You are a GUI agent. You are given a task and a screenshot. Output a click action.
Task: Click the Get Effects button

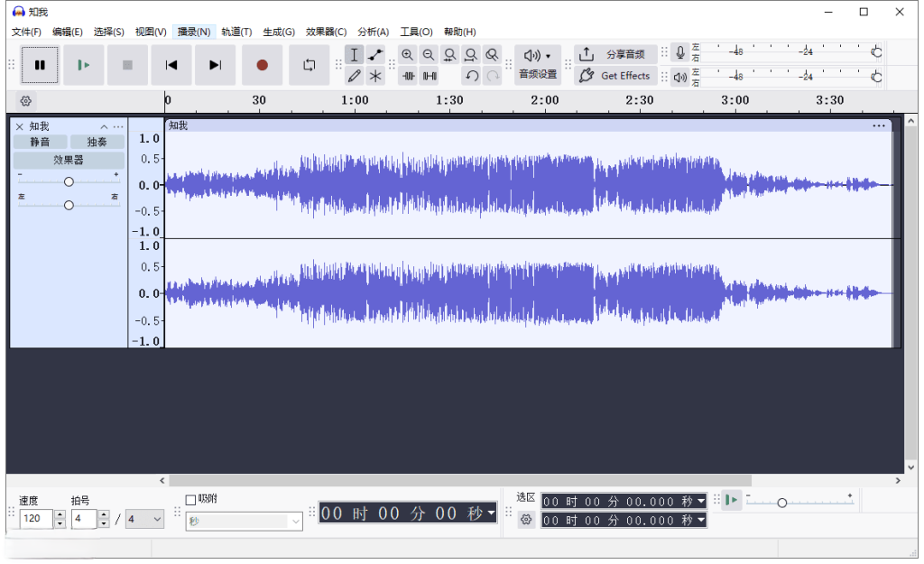click(x=615, y=76)
